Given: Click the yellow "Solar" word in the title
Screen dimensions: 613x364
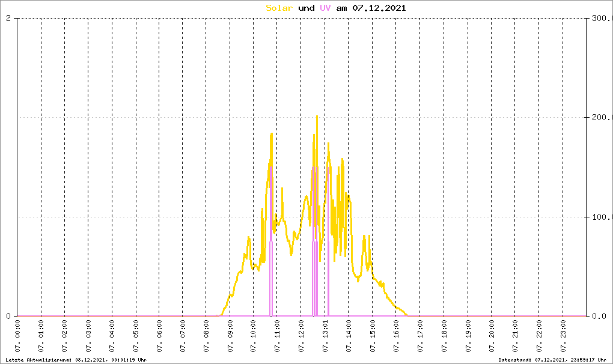Looking at the screenshot, I should 279,8.
